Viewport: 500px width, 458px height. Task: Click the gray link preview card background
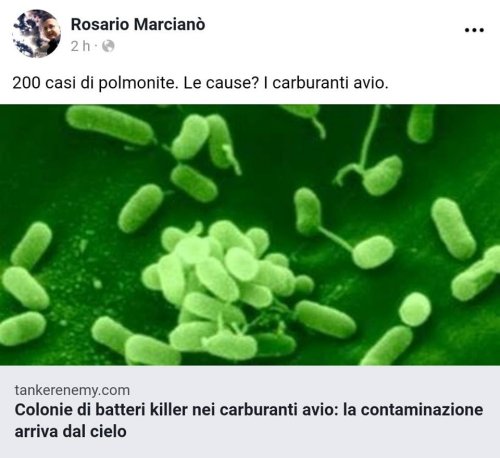pos(250,412)
